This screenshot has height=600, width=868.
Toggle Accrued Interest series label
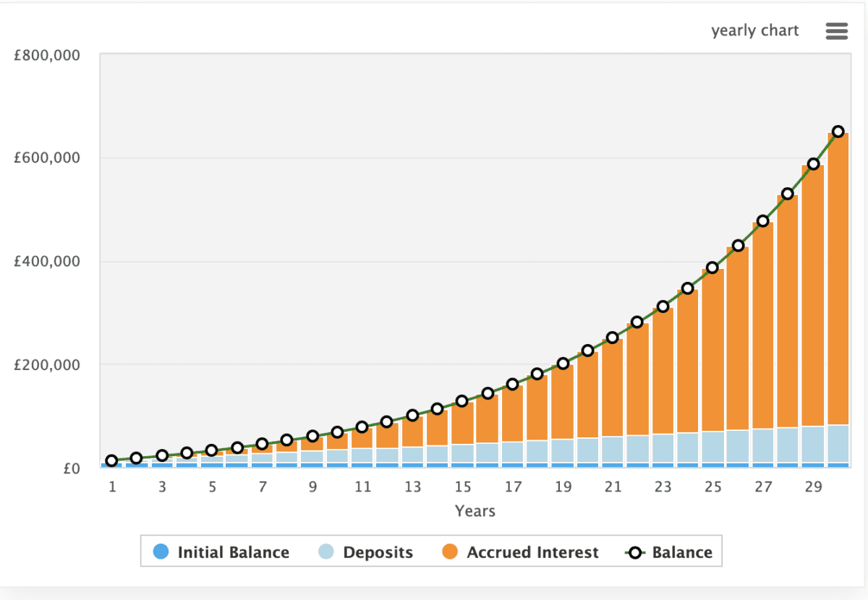(x=532, y=553)
